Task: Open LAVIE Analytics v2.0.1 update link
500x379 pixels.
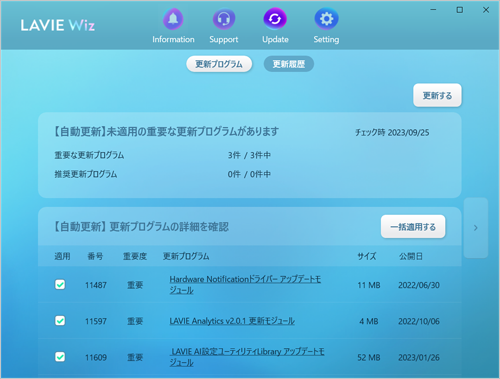Action: coord(232,321)
